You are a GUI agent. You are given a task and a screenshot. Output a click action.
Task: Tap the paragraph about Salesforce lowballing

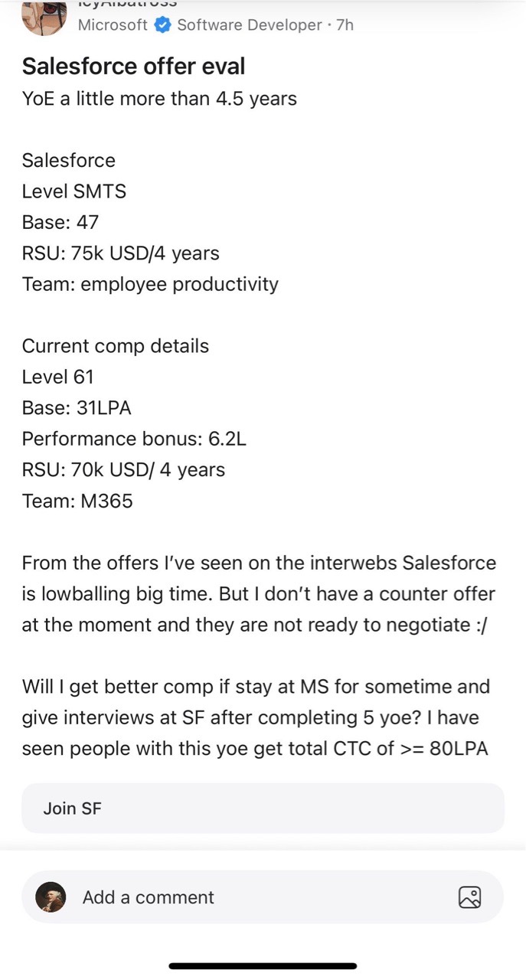pyautogui.click(x=259, y=593)
